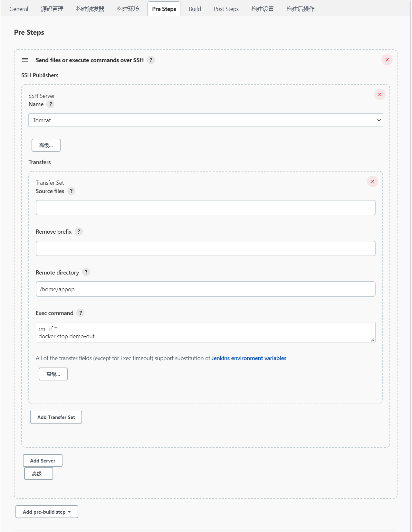The image size is (412, 532).
Task: Click the Add Server button
Action: pos(43,461)
